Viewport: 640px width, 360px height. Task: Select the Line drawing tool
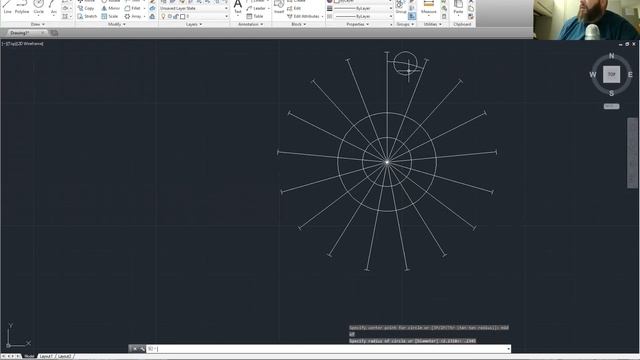pyautogui.click(x=7, y=7)
